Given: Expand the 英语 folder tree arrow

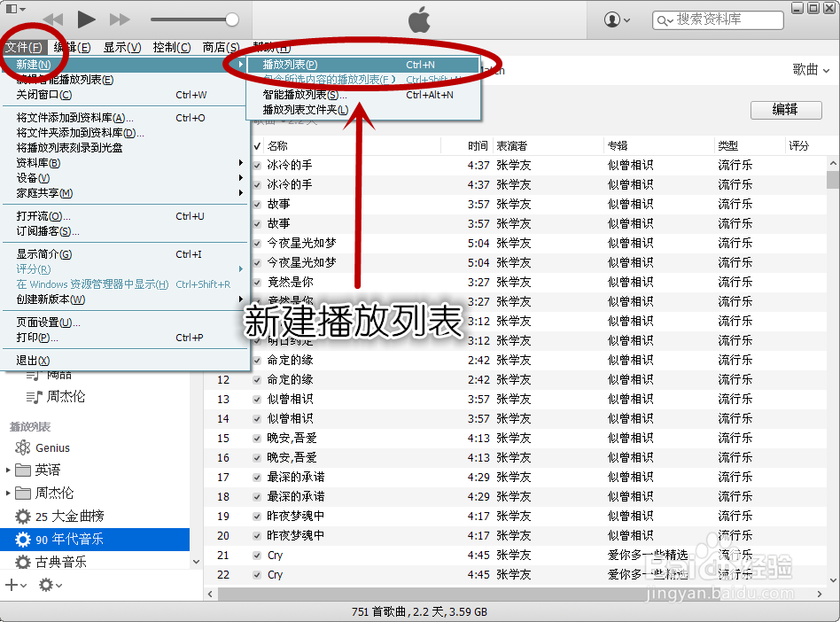Looking at the screenshot, I should (8, 470).
